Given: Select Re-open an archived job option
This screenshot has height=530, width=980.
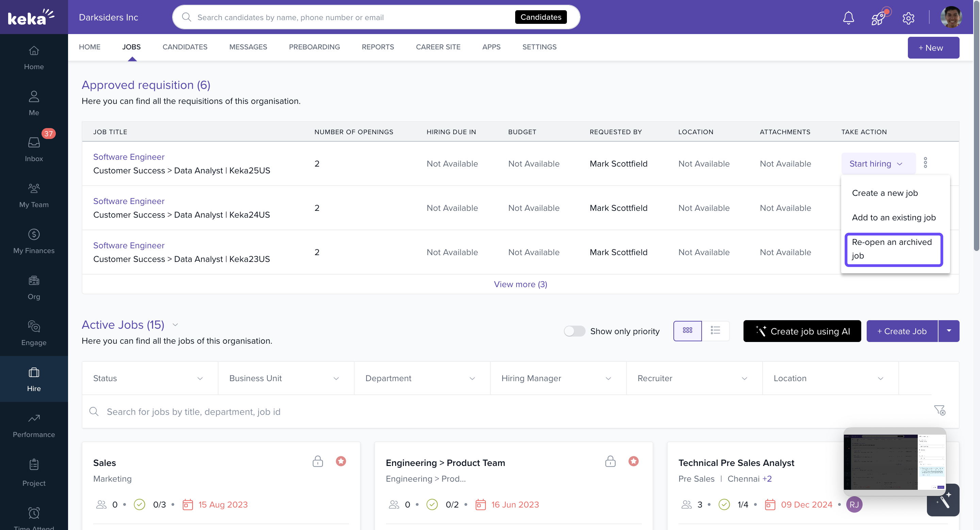Looking at the screenshot, I should pyautogui.click(x=893, y=249).
